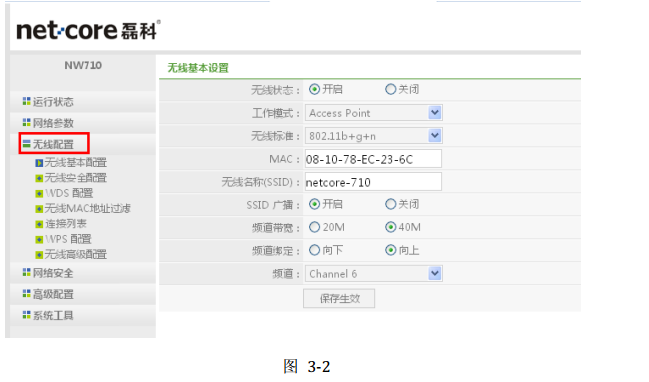Open the 网络安全 menu
649x382 pixels.
[53, 273]
